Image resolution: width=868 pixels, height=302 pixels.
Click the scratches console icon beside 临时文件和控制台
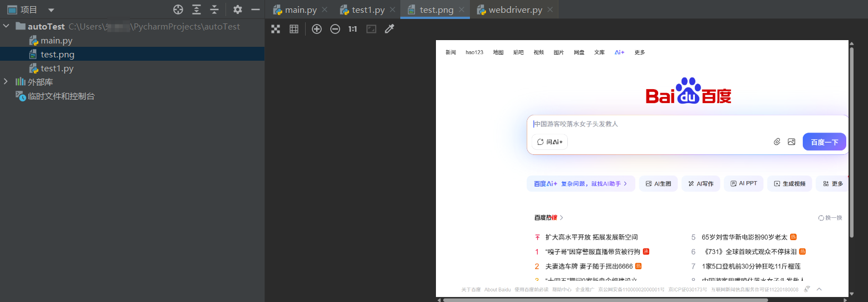pos(21,96)
